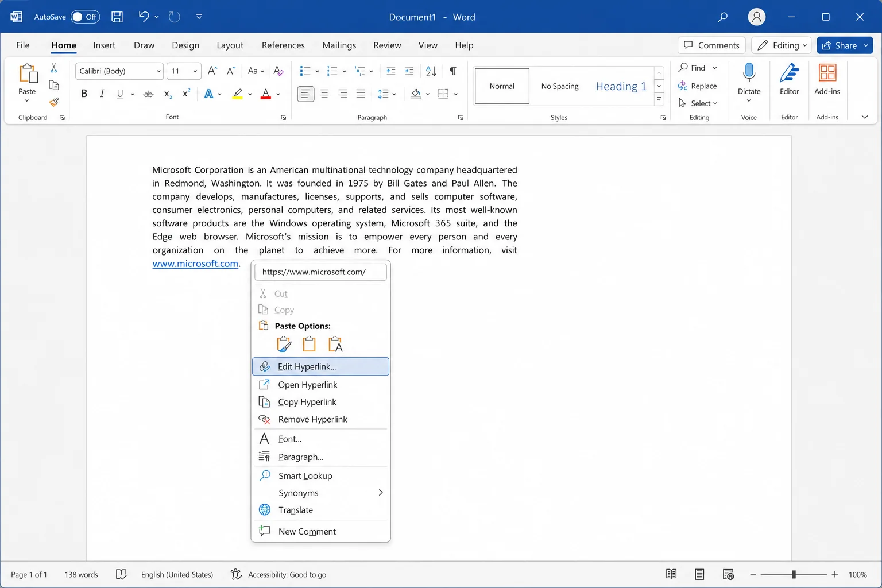
Task: Justify the paragraph text
Action: 361,94
